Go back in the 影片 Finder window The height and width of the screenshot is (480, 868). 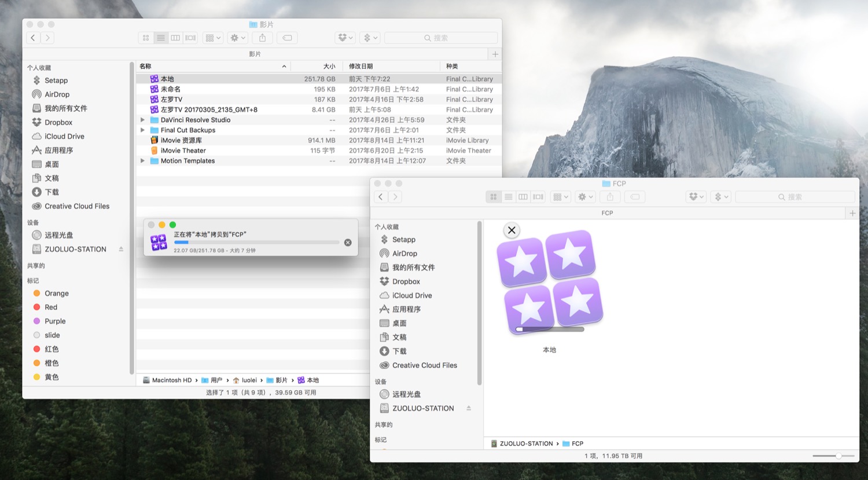(x=33, y=38)
